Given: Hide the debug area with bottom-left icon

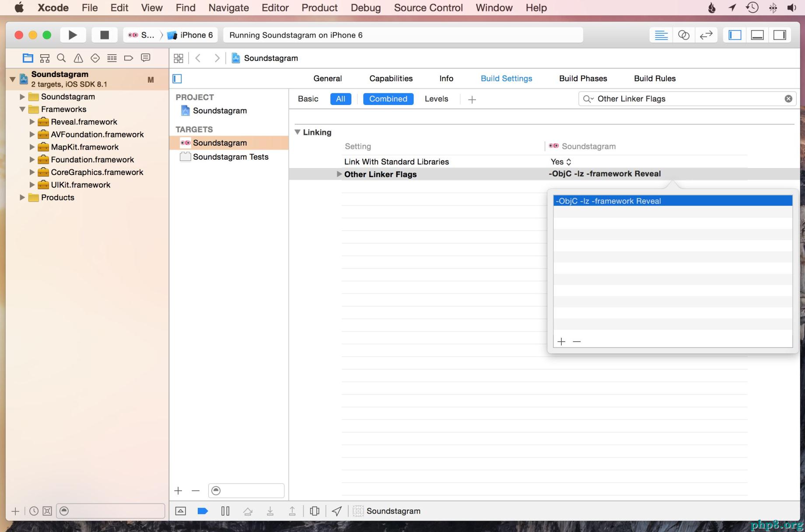Looking at the screenshot, I should (x=181, y=511).
